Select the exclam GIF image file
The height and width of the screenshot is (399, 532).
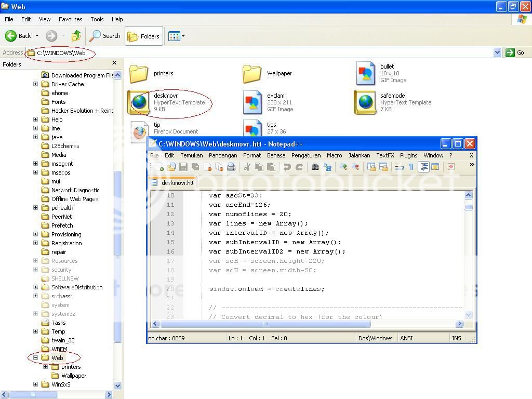pyautogui.click(x=269, y=102)
